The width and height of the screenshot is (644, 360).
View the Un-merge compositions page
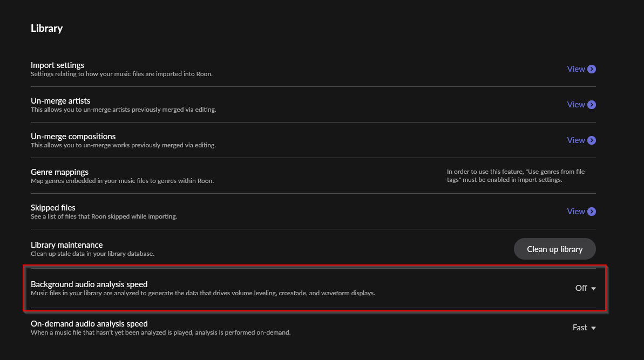click(576, 140)
